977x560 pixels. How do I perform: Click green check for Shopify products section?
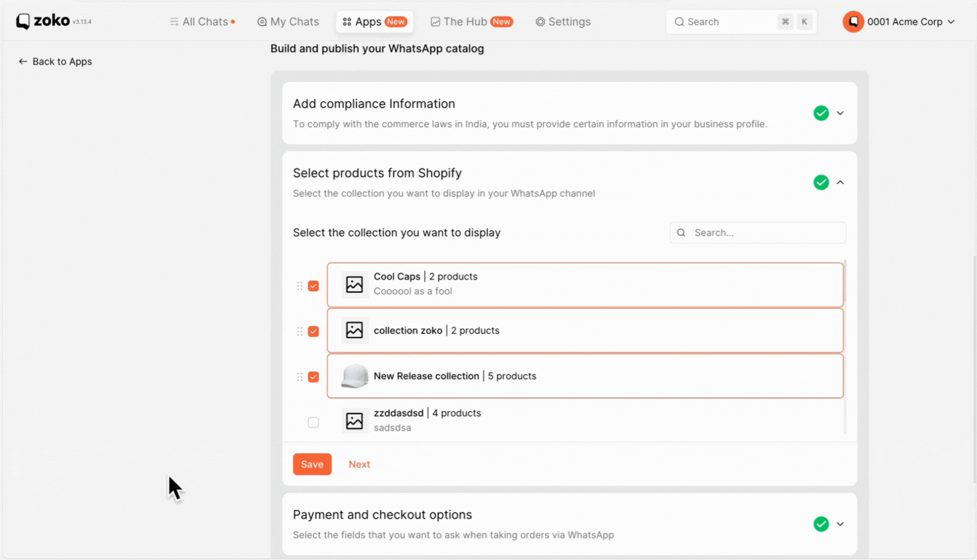(x=821, y=182)
